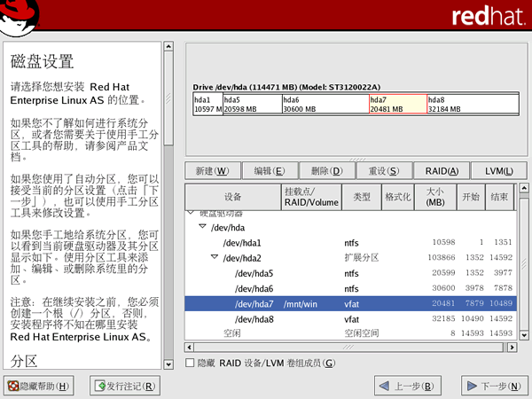This screenshot has height=399, width=532.
Task: Click hda5 block in the drive diagram
Action: coord(253,104)
